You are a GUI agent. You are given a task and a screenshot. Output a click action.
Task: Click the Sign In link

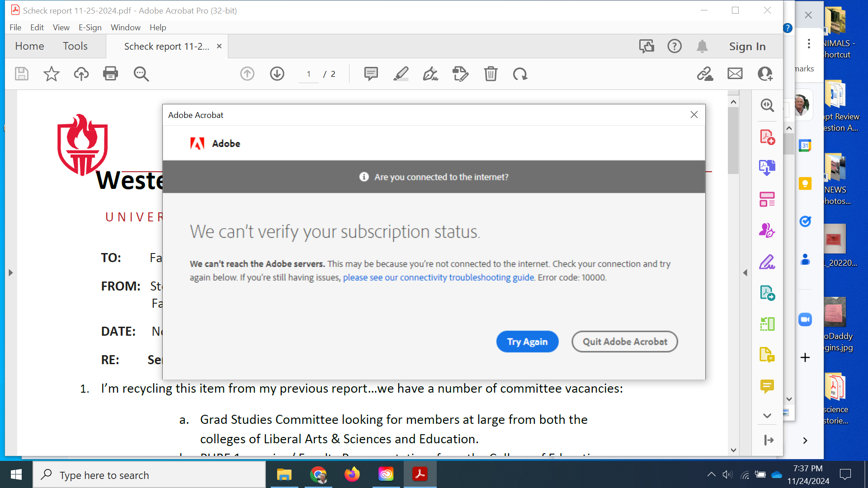[x=747, y=46]
